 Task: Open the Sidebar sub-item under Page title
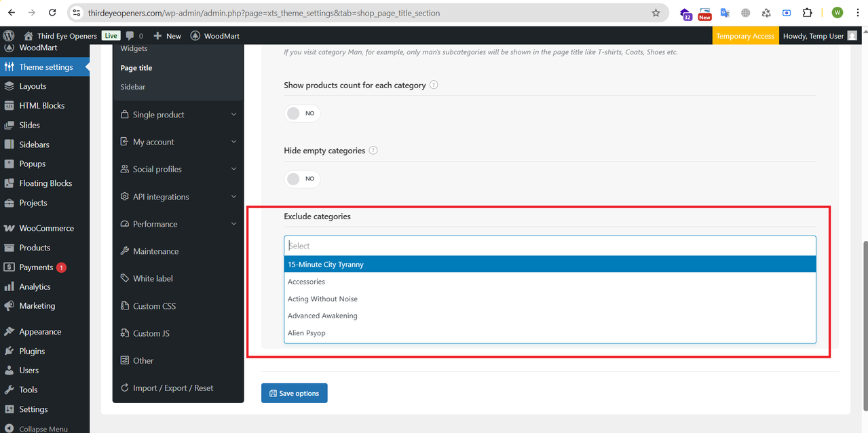pos(133,87)
